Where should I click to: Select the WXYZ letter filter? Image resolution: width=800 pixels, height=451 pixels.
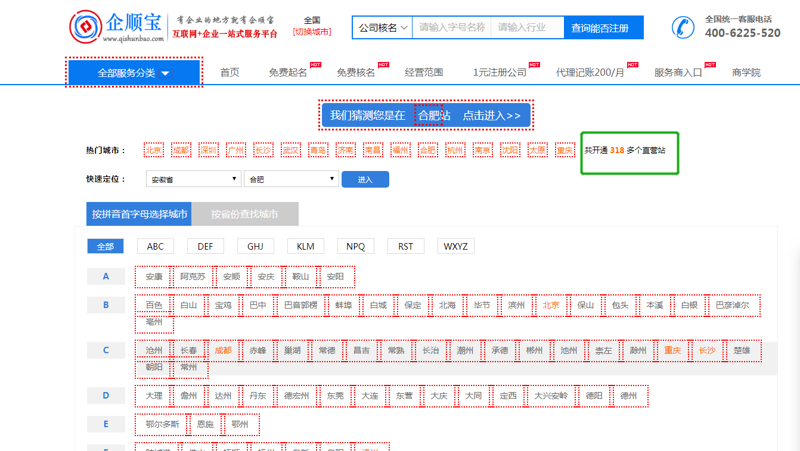(455, 246)
